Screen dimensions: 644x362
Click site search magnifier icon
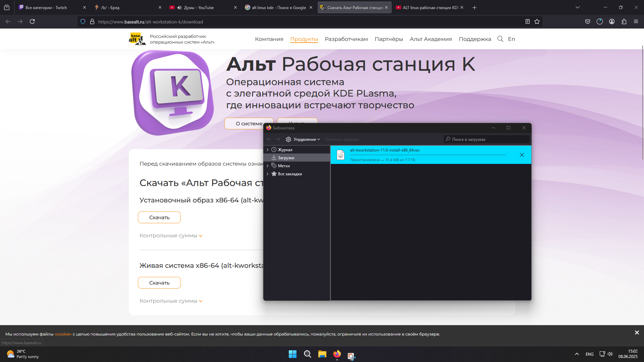click(x=500, y=39)
